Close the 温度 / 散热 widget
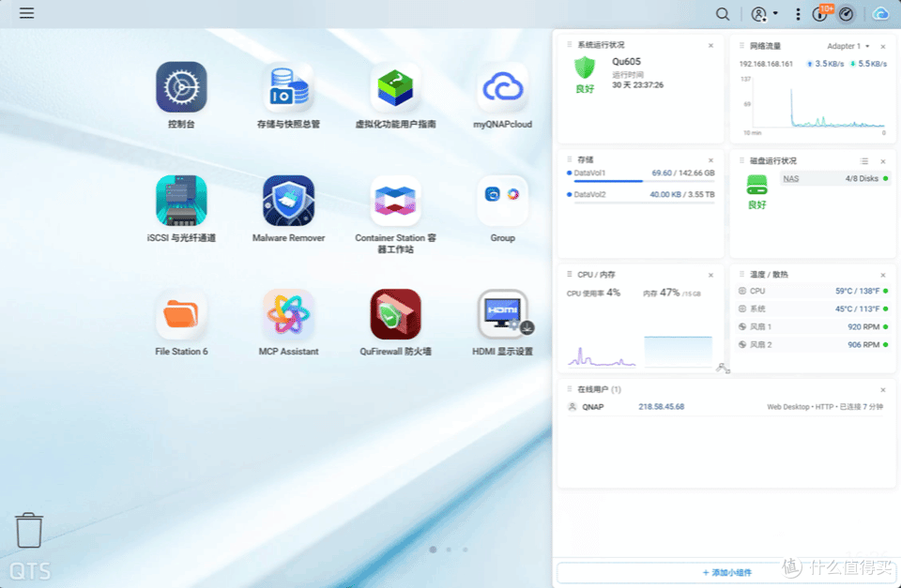 883,275
